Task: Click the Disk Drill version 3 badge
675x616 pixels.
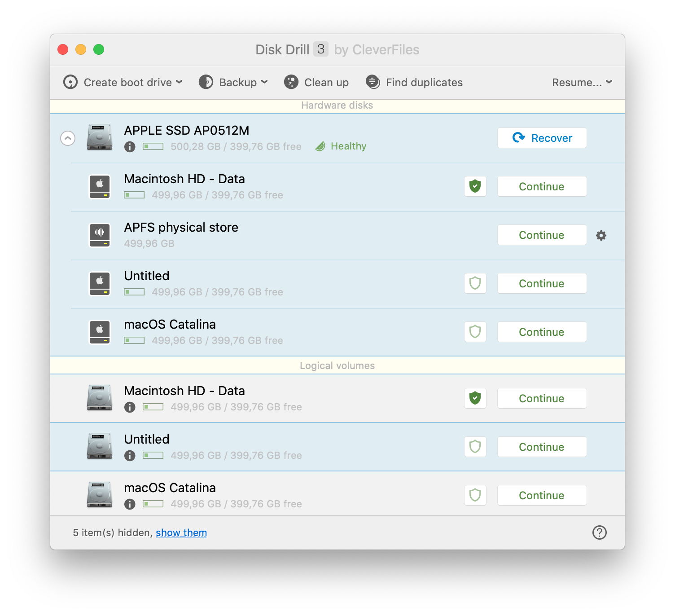Action: pyautogui.click(x=321, y=49)
